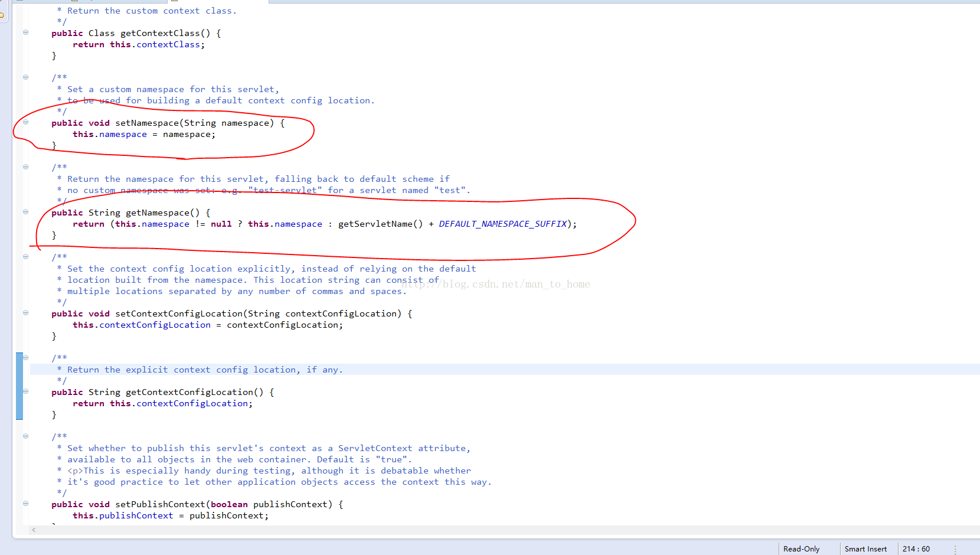Click the getContextClass method name
This screenshot has height=555, width=980.
click(160, 33)
